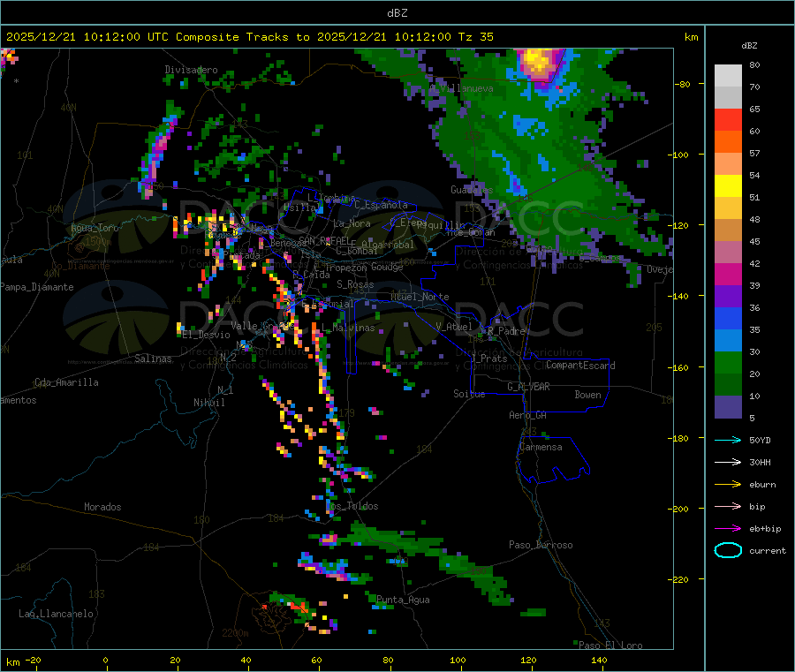Pick the red 60-65 dBZ swatch
Screen dimensions: 795x672
tap(728, 120)
